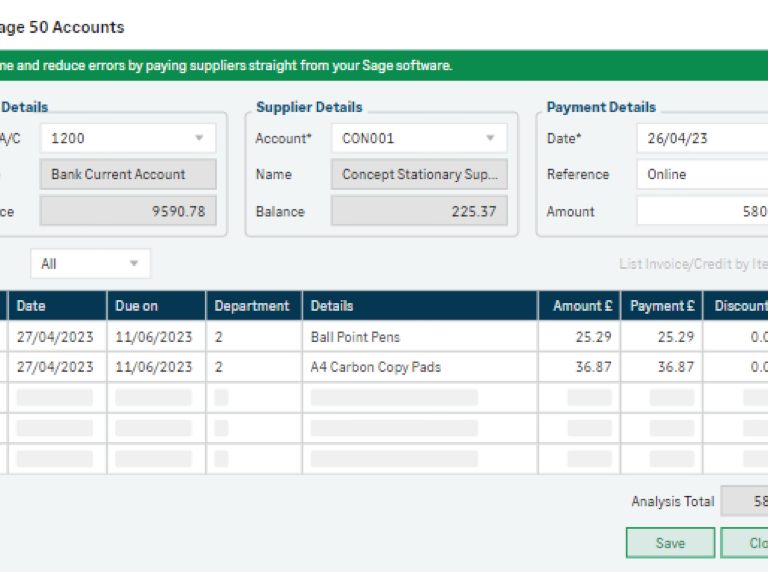Click department 2 in Ball Point Pens row
The width and height of the screenshot is (768, 572).
pos(254,336)
